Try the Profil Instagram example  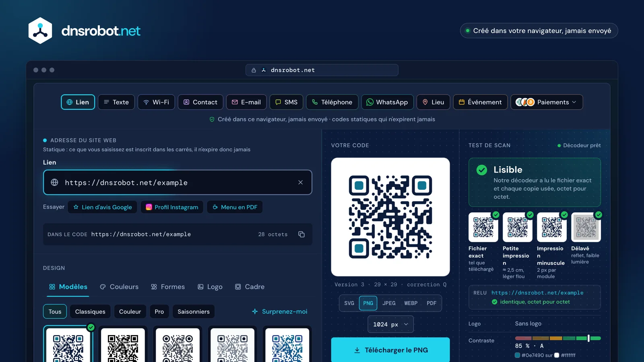[x=172, y=207]
